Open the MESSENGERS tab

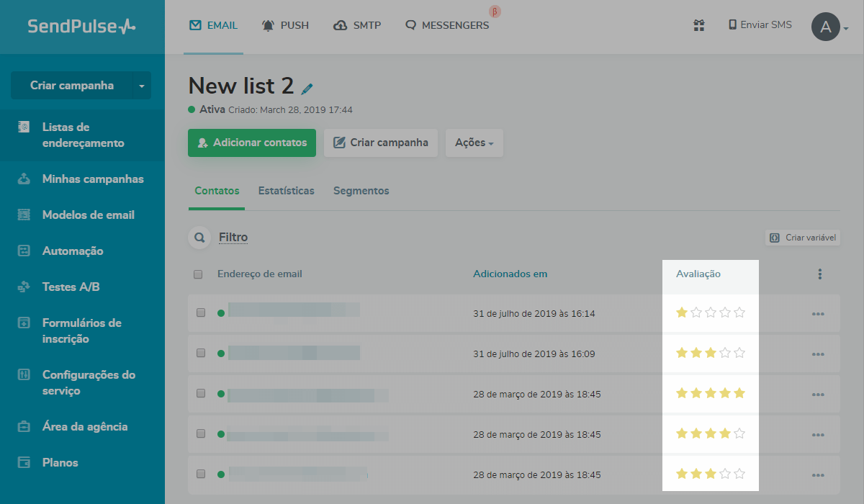(447, 25)
